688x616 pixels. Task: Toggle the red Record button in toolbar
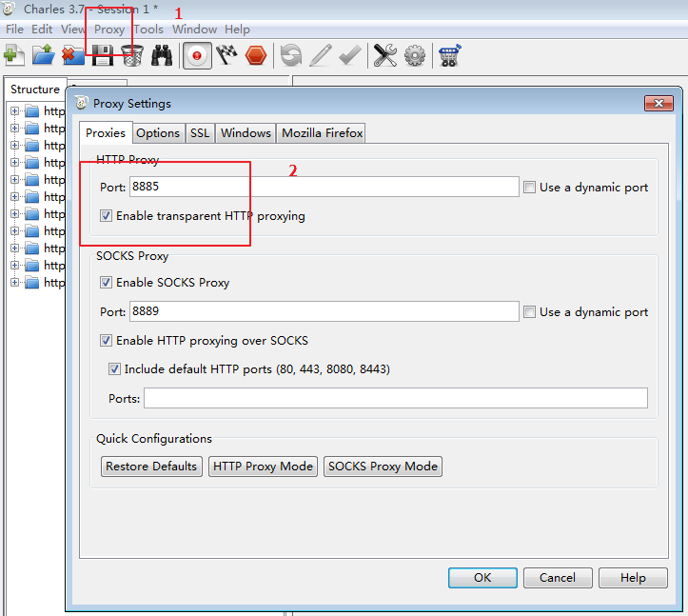click(x=197, y=56)
